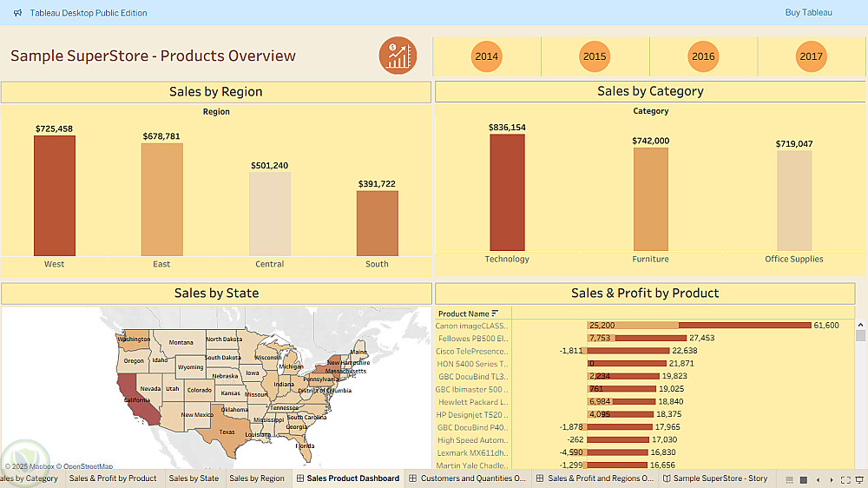Click dashboard icon on Sales Product Dashboard tab
This screenshot has width=868, height=488.
(300, 478)
